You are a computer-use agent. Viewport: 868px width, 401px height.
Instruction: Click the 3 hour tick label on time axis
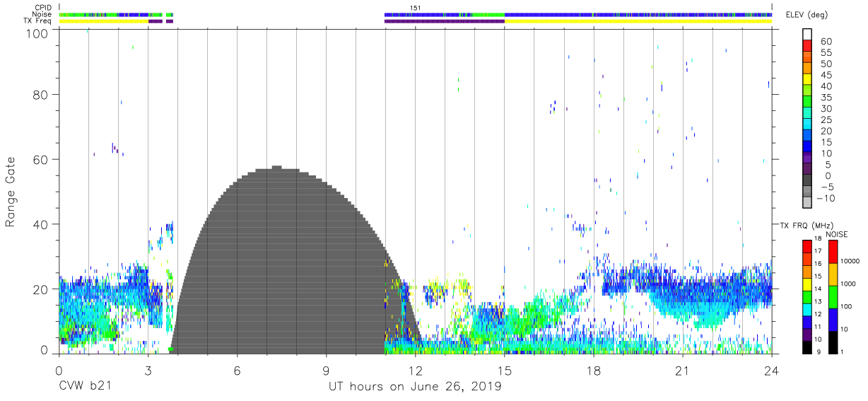tap(148, 371)
